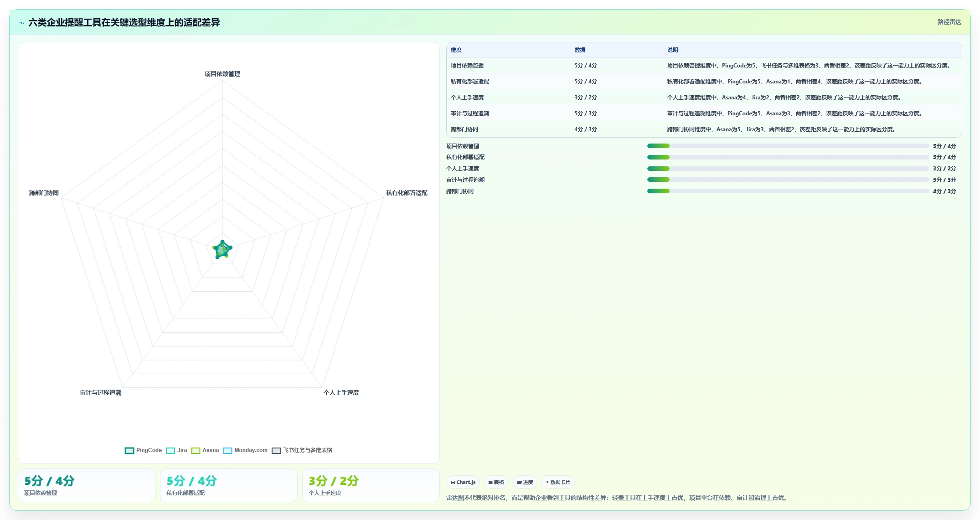The height and width of the screenshot is (520, 980).
Task: Click the 跨部门协同 progress bar
Action: (788, 191)
